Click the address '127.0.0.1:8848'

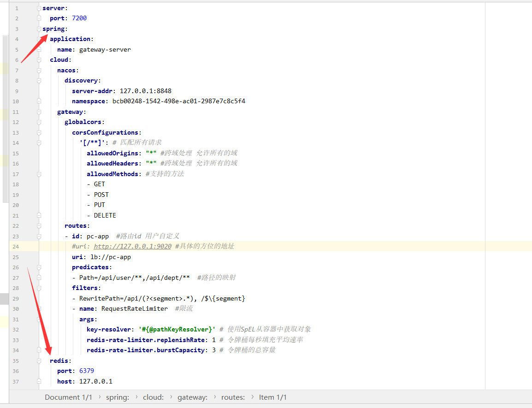(x=146, y=91)
